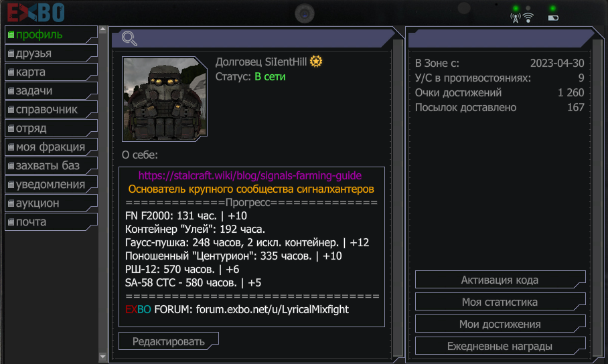
Task: Open почта menu item
Action: coord(51,221)
